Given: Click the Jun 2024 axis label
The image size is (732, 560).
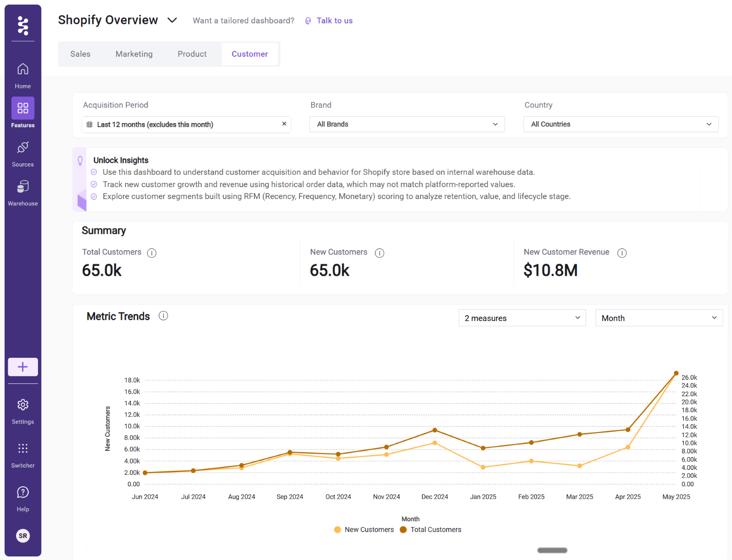Looking at the screenshot, I should click(x=145, y=497).
